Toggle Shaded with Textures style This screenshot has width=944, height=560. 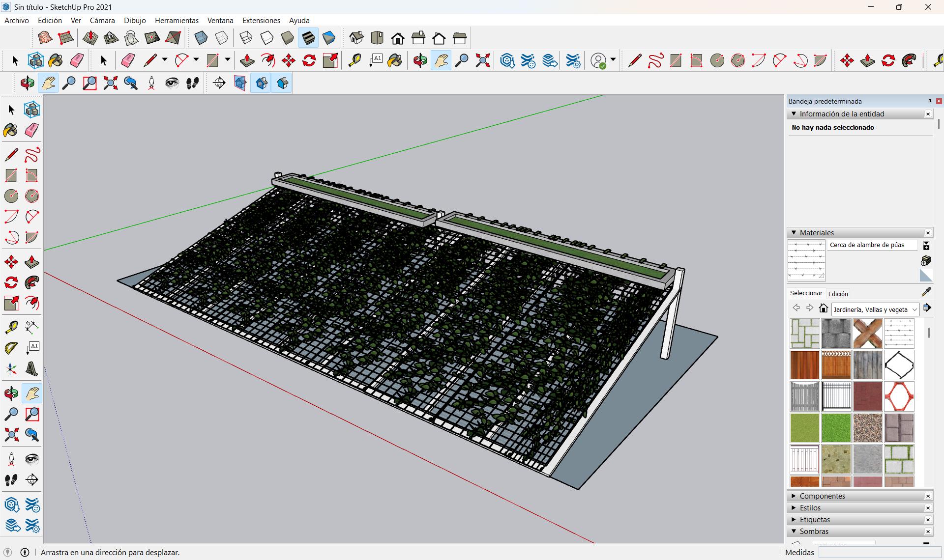(x=308, y=38)
